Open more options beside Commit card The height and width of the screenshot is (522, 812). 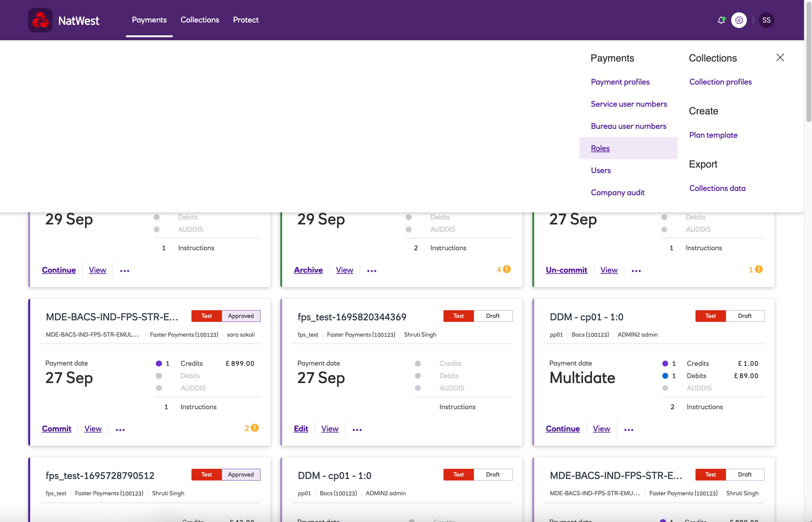click(120, 429)
